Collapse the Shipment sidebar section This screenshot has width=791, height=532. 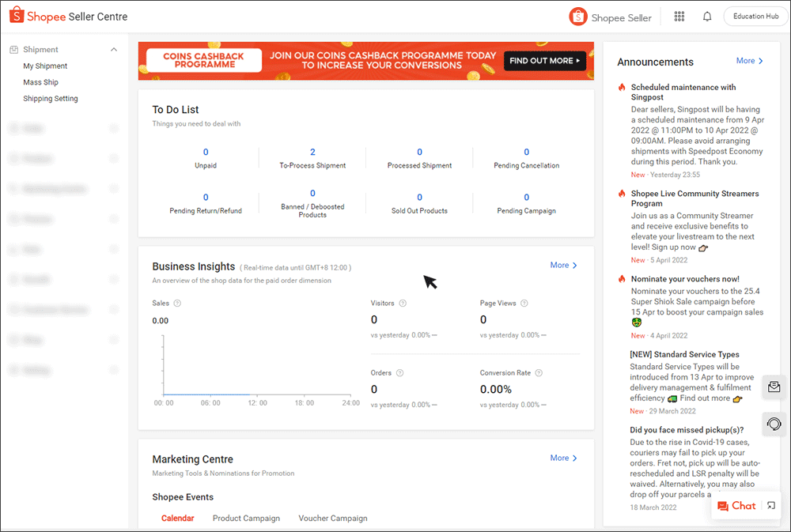point(113,49)
